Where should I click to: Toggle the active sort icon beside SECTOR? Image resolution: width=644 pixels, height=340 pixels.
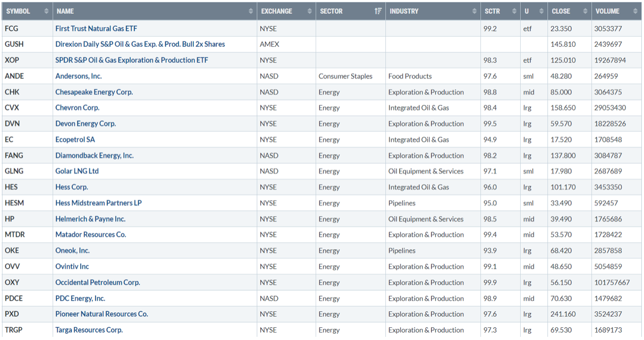click(x=378, y=11)
